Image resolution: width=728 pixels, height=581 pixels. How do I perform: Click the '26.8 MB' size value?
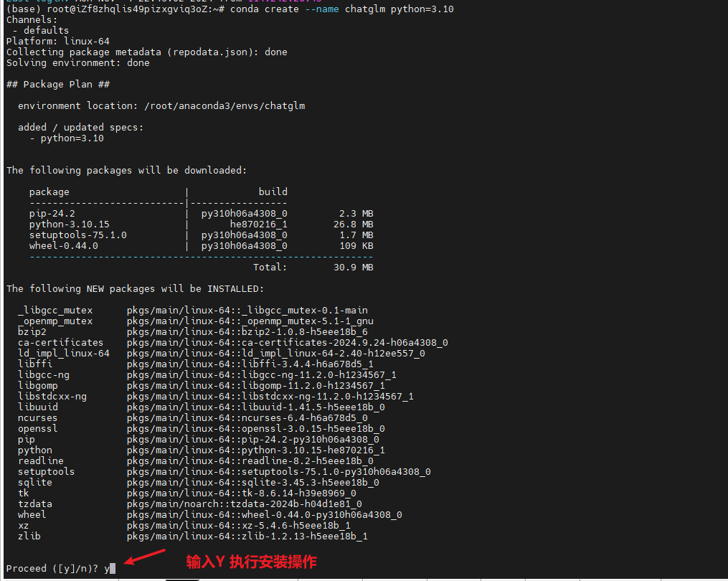coord(354,225)
